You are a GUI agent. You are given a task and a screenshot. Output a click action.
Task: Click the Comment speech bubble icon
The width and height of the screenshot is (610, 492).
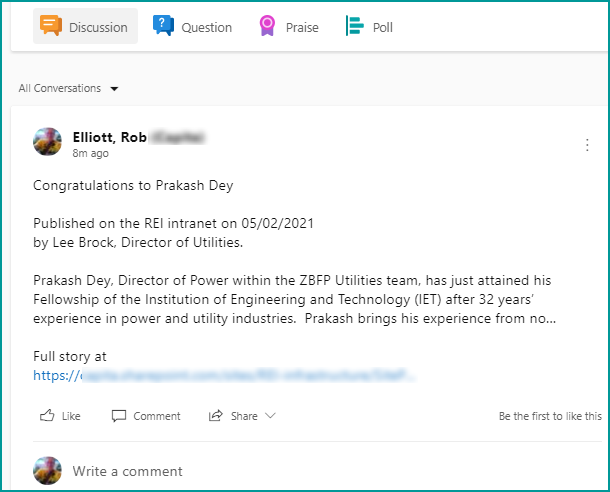[x=119, y=415]
